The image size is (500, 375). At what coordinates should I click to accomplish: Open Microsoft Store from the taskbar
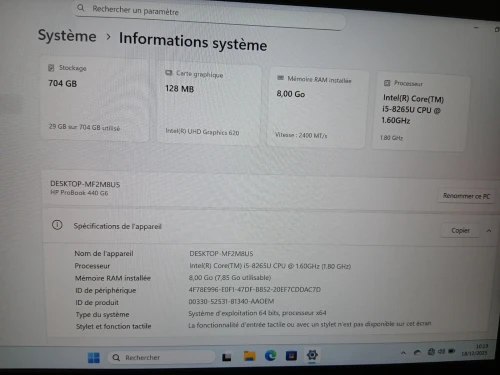pyautogui.click(x=291, y=356)
